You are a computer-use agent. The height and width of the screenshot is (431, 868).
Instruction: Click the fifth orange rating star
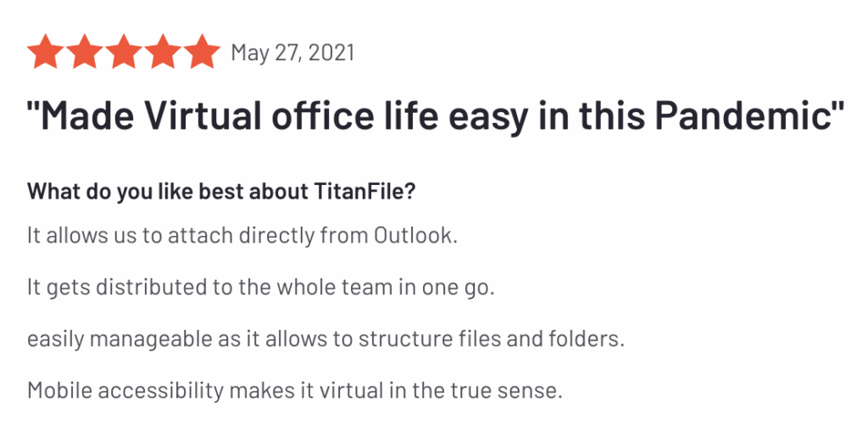pyautogui.click(x=202, y=52)
